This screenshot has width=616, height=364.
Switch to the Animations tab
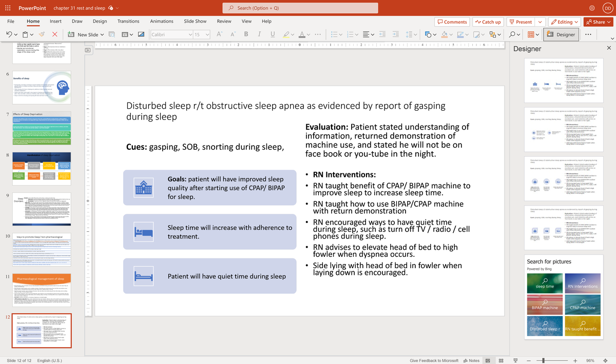coord(162,22)
